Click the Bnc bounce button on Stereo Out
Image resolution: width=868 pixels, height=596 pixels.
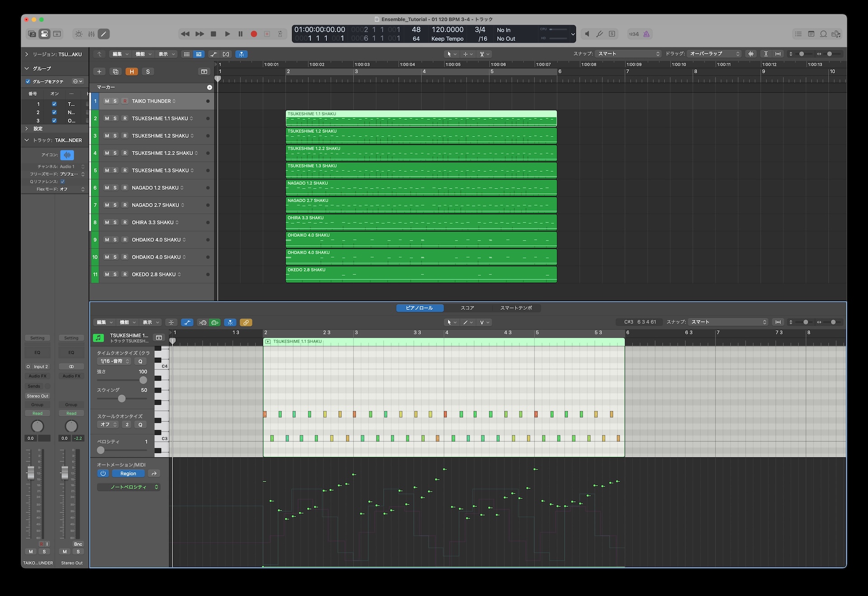[78, 544]
